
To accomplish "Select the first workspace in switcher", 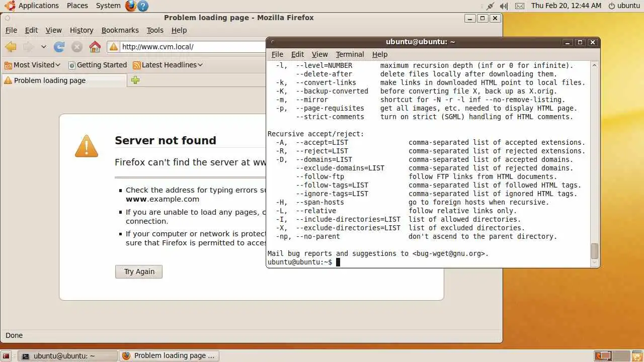I will click(x=602, y=356).
